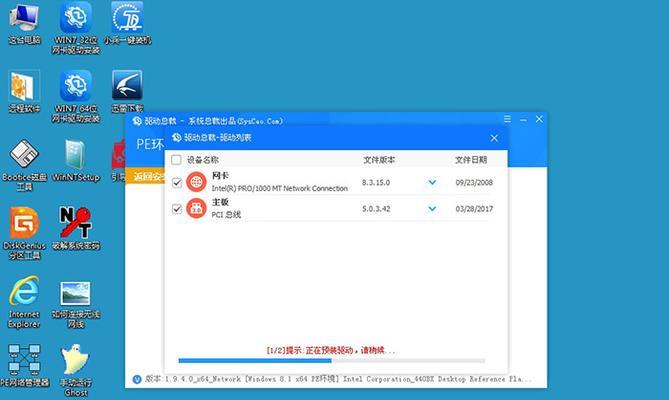Click the 网卡 network card device icon

click(196, 182)
